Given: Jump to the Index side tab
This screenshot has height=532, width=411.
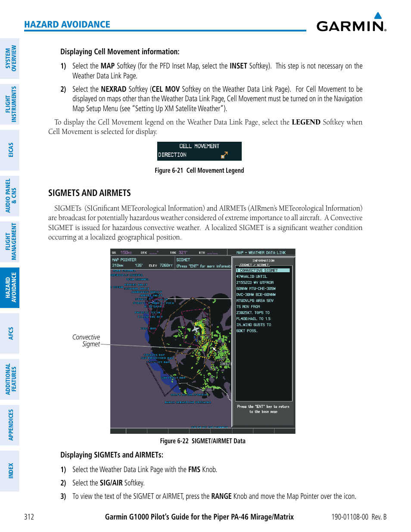Looking at the screenshot, I should pos(9,471).
